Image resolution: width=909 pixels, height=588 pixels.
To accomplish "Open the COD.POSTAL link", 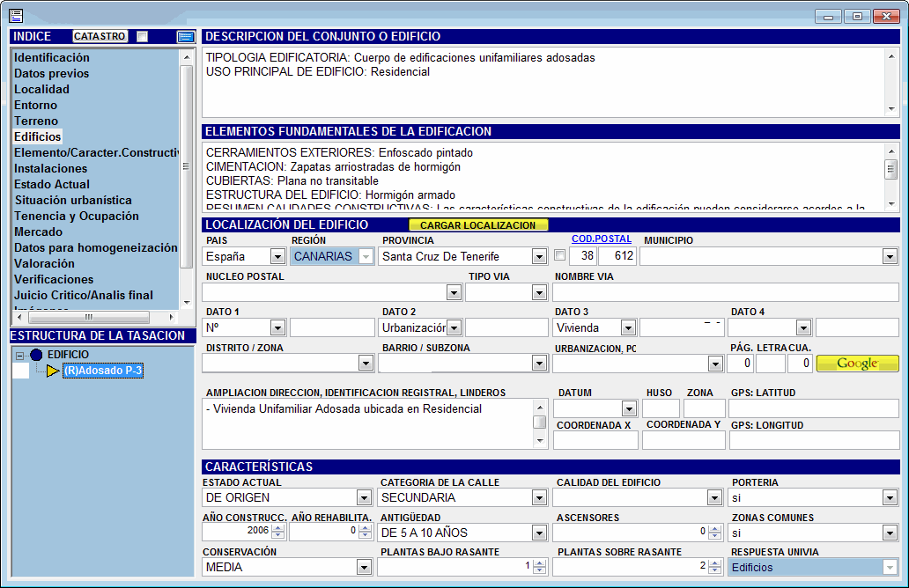I will (602, 239).
